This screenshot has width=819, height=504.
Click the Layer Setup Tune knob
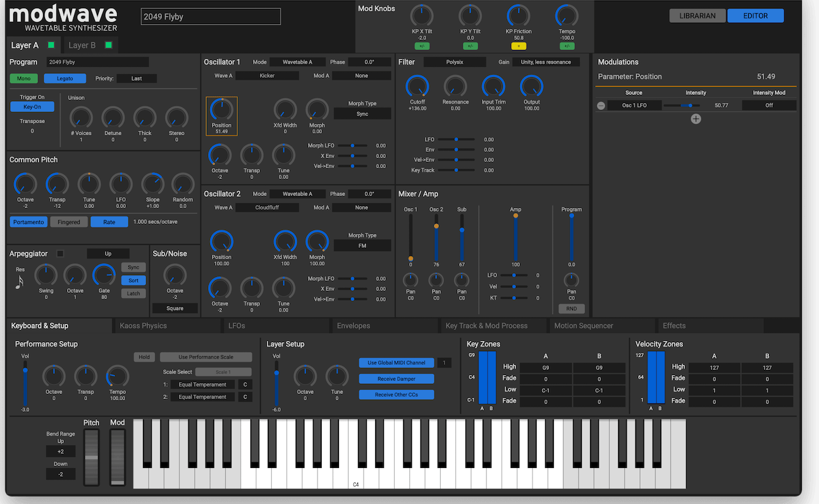tap(337, 376)
